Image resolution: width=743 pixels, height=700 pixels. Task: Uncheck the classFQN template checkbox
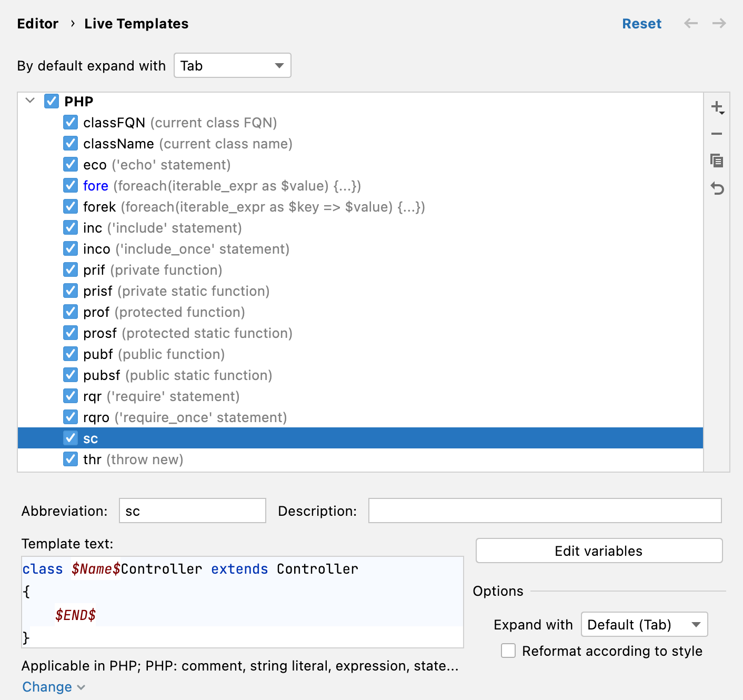[71, 122]
